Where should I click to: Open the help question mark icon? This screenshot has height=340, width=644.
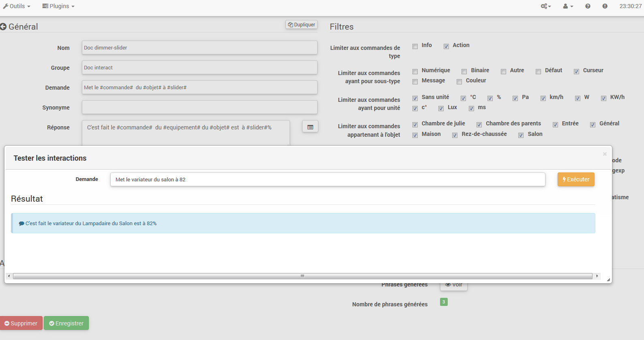click(x=588, y=6)
